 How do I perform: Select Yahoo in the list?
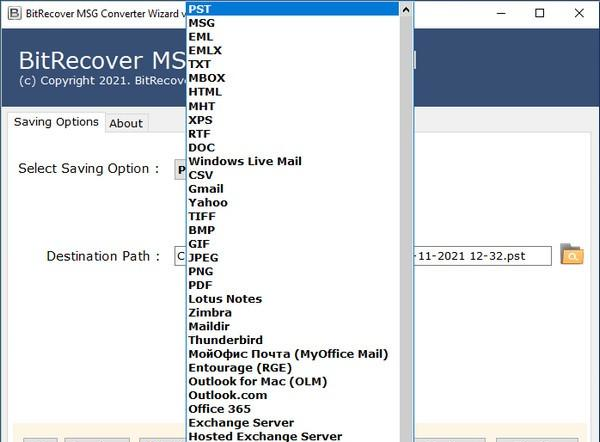[x=293, y=202]
